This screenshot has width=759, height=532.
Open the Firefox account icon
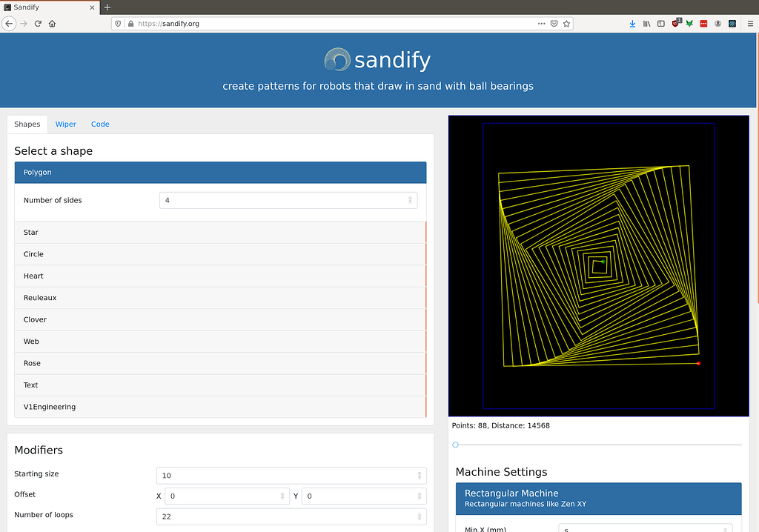coord(717,23)
